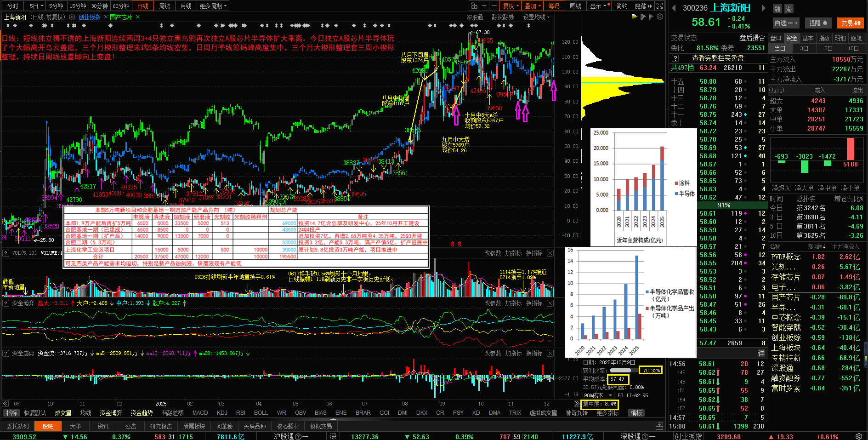Click 改参数 in the 资金博弈 panel
This screenshot has height=440, width=868.
[493, 303]
